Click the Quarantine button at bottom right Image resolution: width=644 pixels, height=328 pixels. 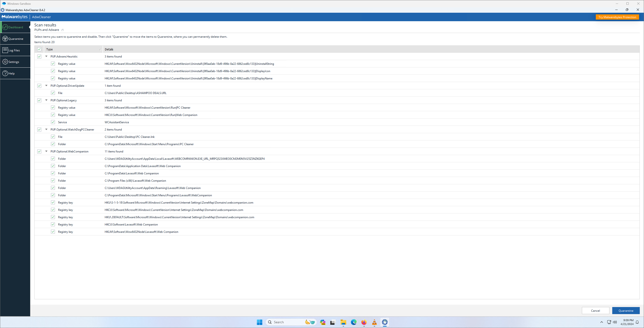pos(625,311)
